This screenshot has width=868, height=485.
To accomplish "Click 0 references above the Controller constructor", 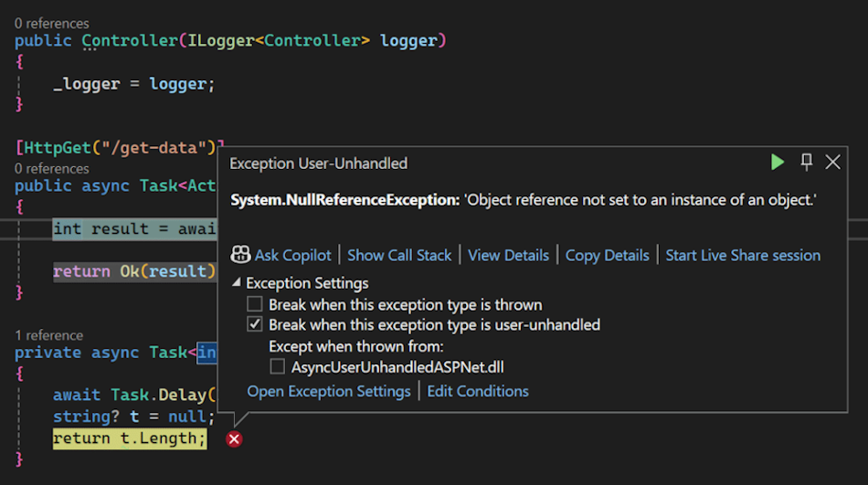I will 52,23.
